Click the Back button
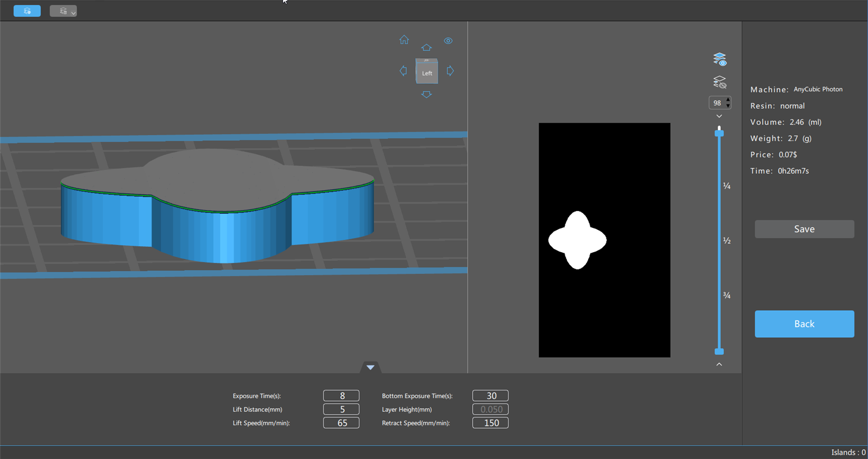Viewport: 868px width, 459px height. [x=804, y=324]
